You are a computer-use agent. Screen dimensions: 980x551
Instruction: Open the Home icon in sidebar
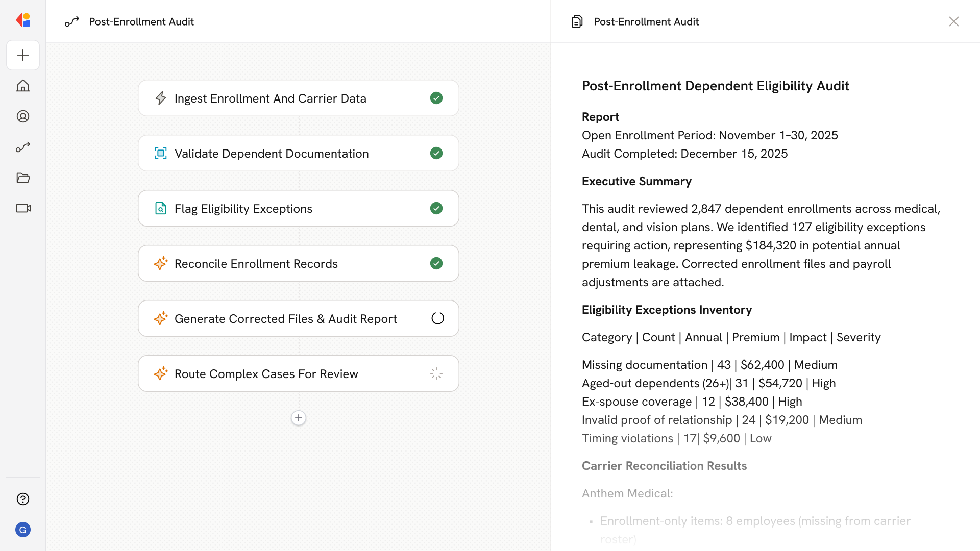click(23, 86)
